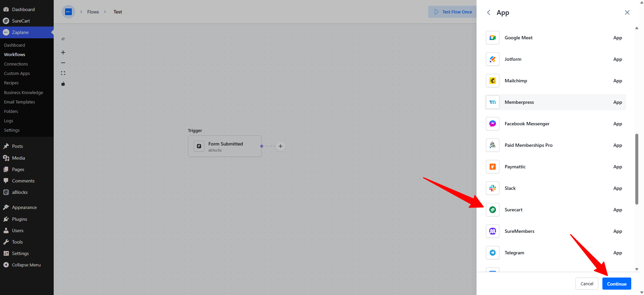Image resolution: width=644 pixels, height=295 pixels.
Task: Close the App selection panel
Action: pyautogui.click(x=627, y=12)
